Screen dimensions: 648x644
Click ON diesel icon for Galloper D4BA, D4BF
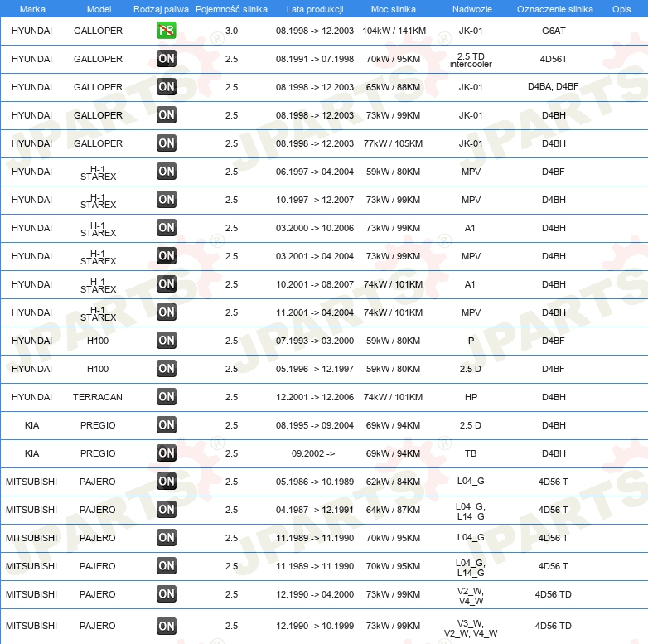[x=166, y=87]
